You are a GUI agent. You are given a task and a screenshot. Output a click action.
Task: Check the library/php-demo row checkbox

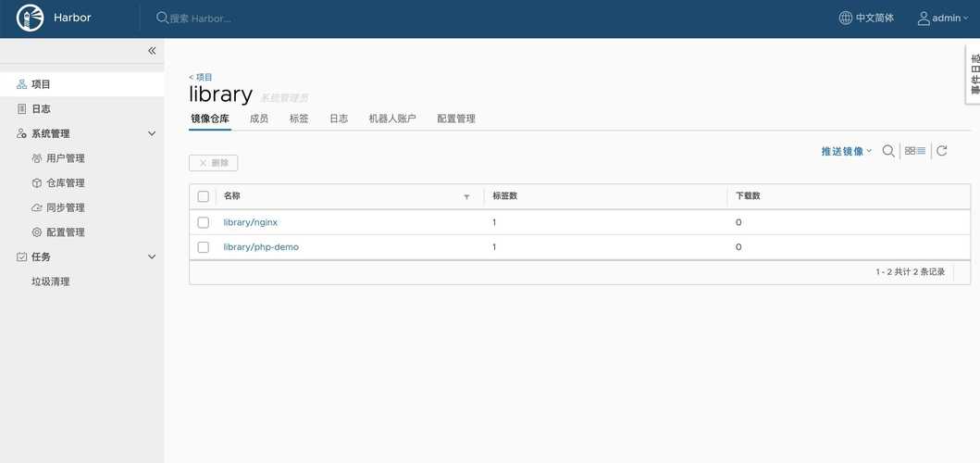203,247
